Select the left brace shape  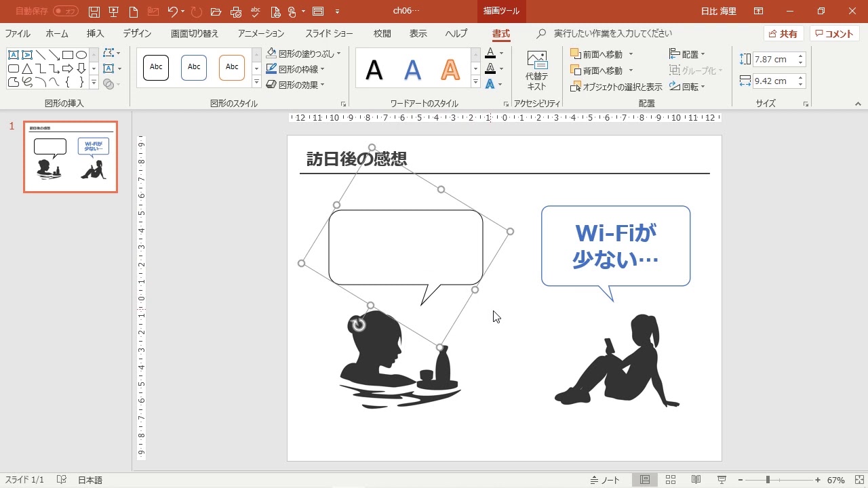(68, 82)
